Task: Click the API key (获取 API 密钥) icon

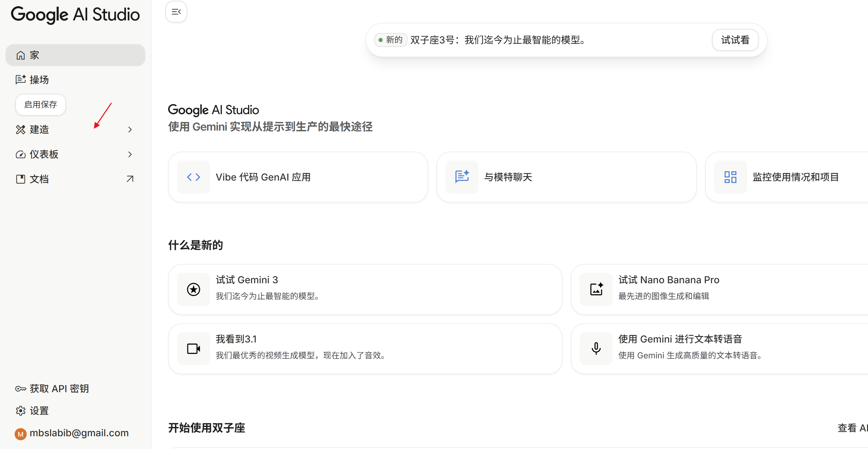Action: click(x=20, y=388)
